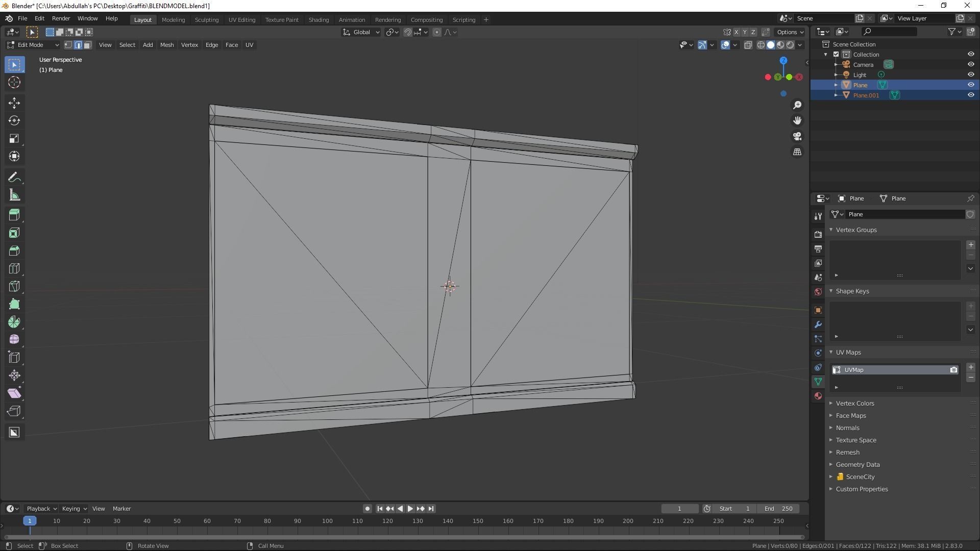Toggle visibility of the Plane.001 object
Viewport: 980px width, 551px height.
[971, 95]
